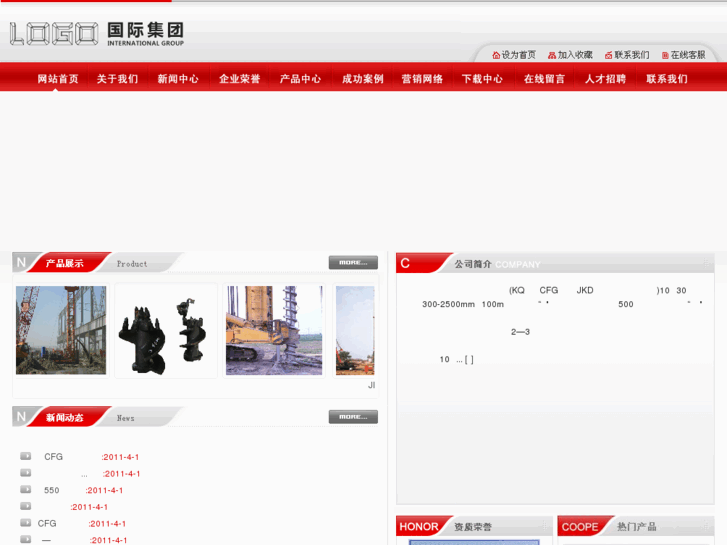Click the mail icon beside 联系我们
Screen dimensions: 727x545
[x=608, y=55]
